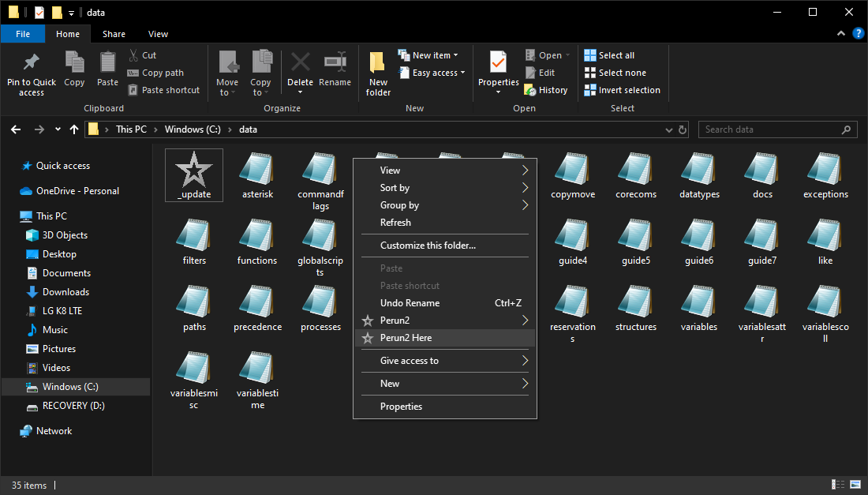Select the copymove file
Image resolution: width=868 pixels, height=495 pixels.
click(x=573, y=175)
